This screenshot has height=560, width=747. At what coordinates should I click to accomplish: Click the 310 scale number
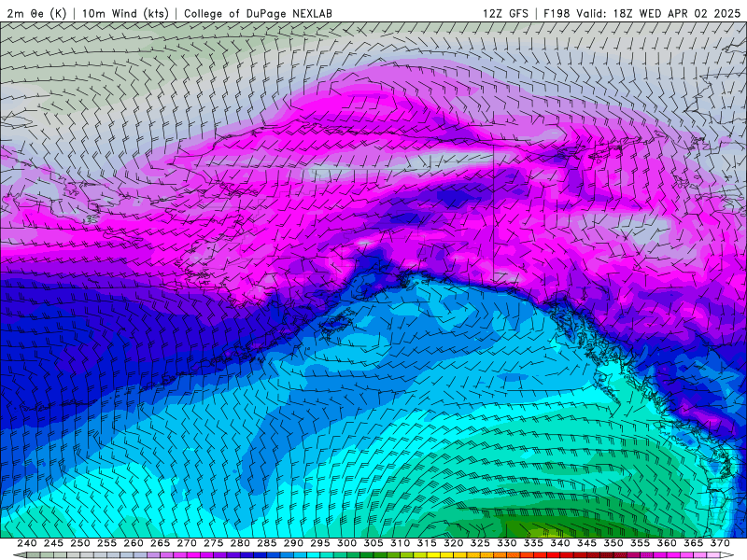401,543
